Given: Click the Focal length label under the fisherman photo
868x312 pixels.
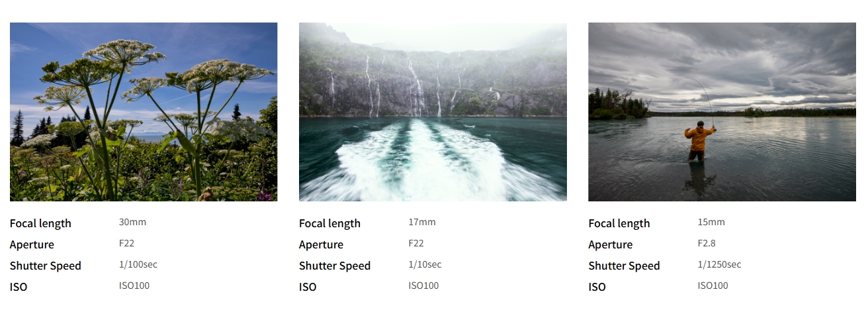Looking at the screenshot, I should coord(619,223).
